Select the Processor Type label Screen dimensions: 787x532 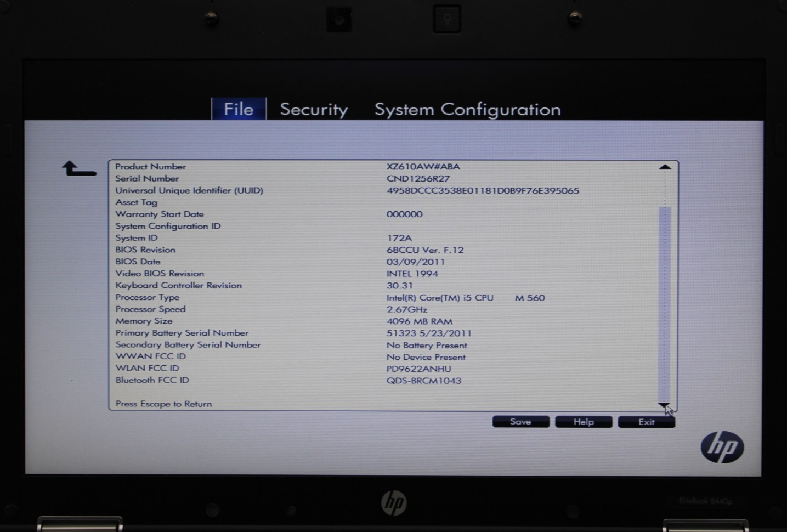coord(148,298)
